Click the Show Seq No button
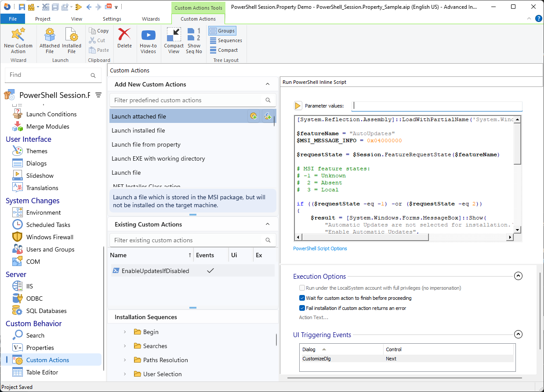The image size is (544, 392). click(194, 40)
